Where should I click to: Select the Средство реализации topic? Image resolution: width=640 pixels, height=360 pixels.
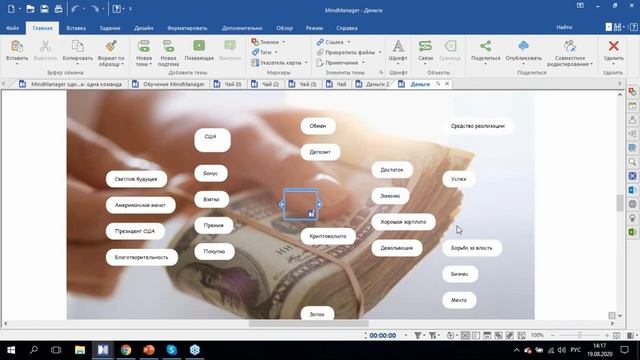pyautogui.click(x=478, y=126)
